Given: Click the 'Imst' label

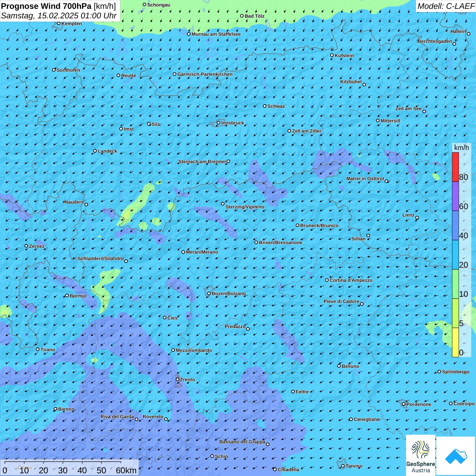Looking at the screenshot, I should pos(129,129).
